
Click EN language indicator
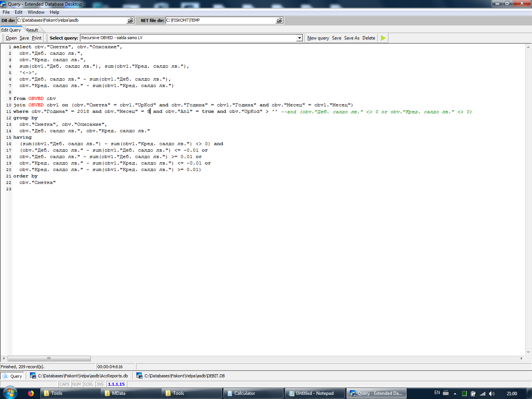(437, 393)
